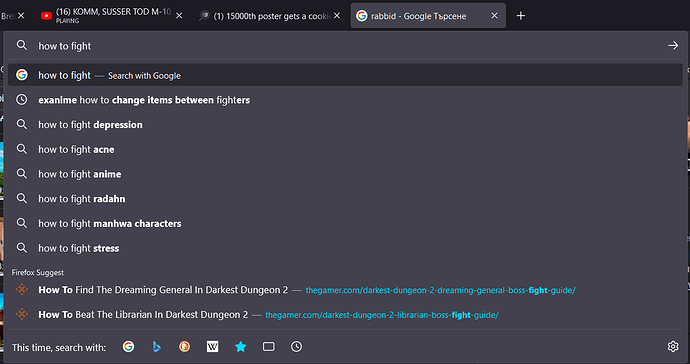Click the go arrow in address bar
690x364 pixels.
coord(673,45)
